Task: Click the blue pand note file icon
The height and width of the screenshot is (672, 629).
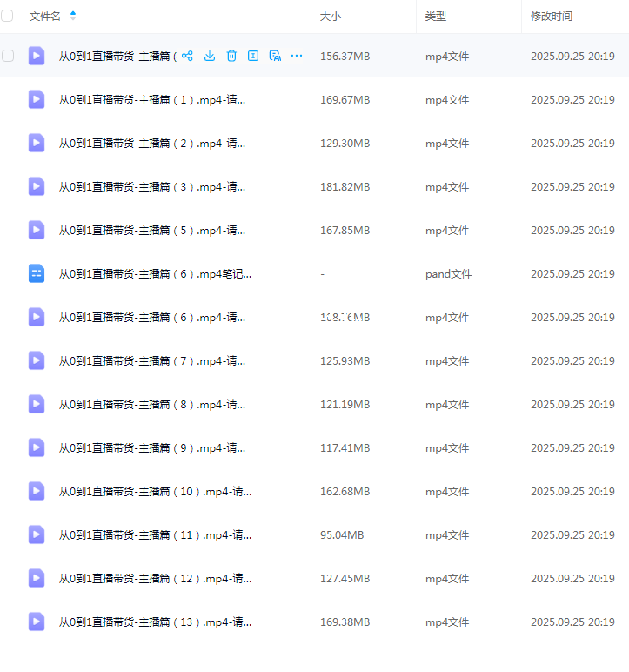Action: [37, 273]
